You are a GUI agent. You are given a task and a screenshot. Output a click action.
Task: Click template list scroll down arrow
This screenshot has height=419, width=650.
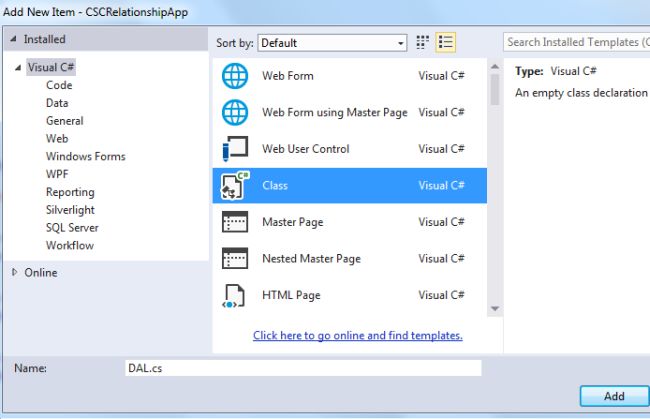point(495,309)
